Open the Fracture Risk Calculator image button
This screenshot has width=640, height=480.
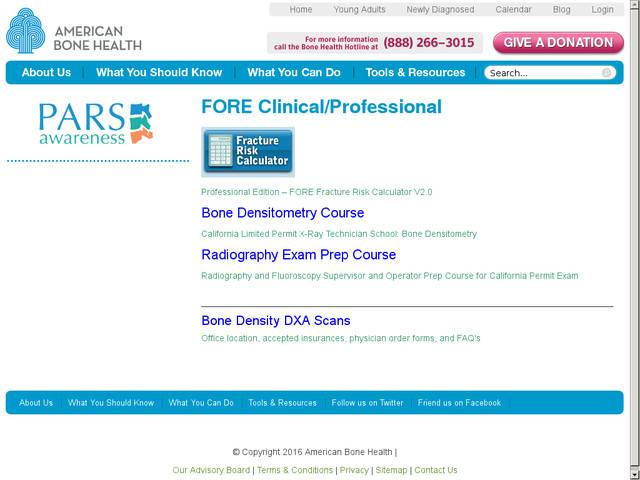[248, 152]
